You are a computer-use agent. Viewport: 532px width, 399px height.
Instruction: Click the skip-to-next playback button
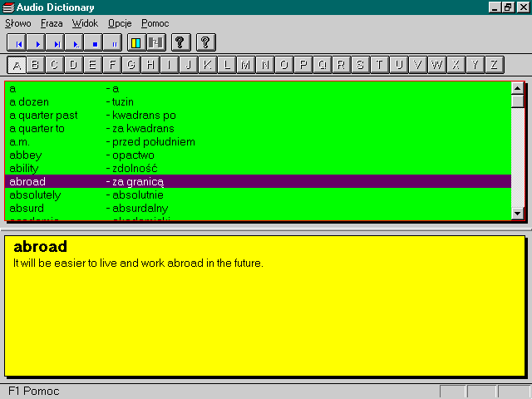[56, 42]
